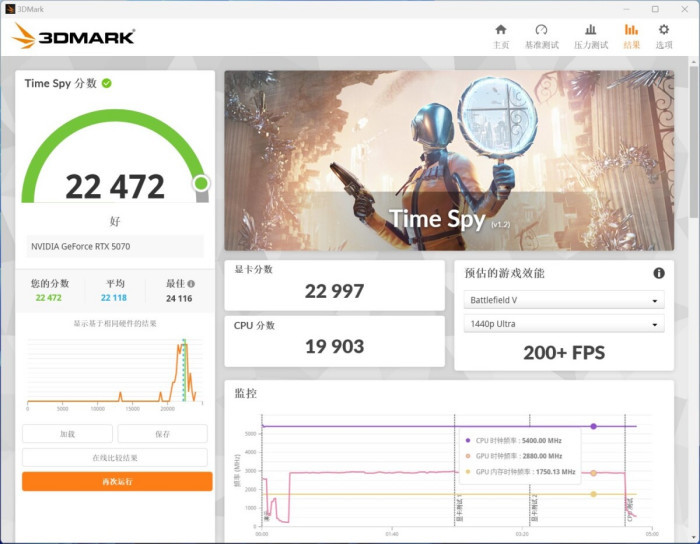Click the vertical scrollbar on right edge
This screenshot has height=544, width=700.
693,138
